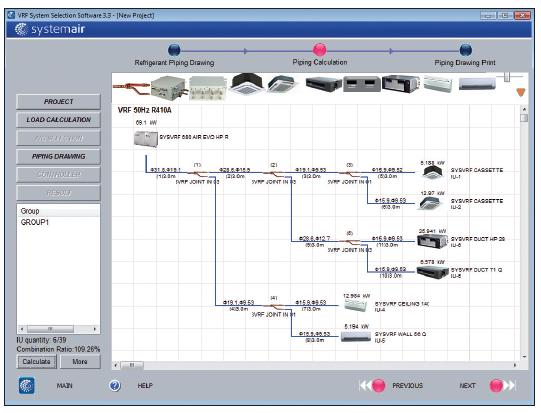Click branch joint (1) symbol
The height and width of the screenshot is (413, 541).
[198, 173]
